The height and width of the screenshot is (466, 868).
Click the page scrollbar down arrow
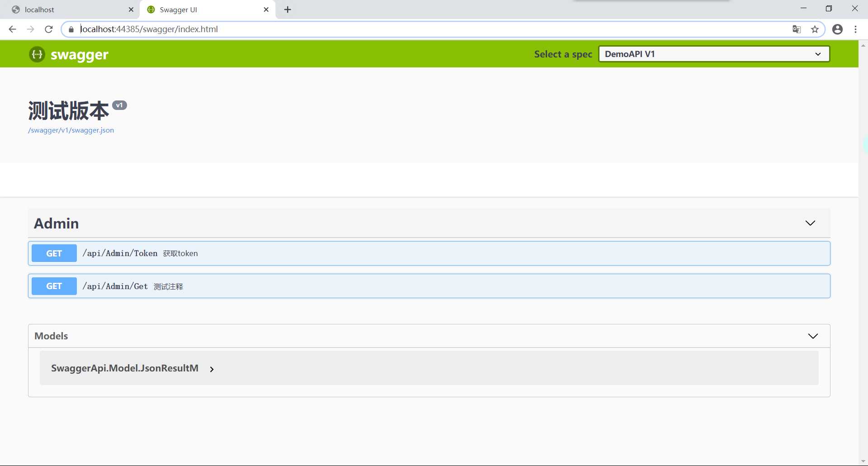click(863, 461)
